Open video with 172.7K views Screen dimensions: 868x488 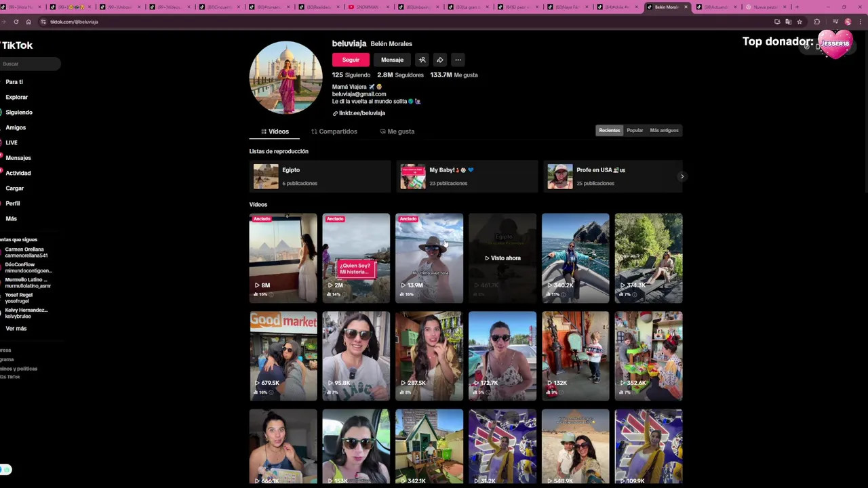502,356
